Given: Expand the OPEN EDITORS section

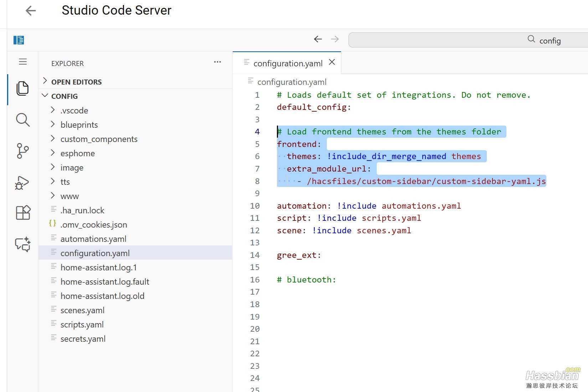Looking at the screenshot, I should [x=76, y=82].
